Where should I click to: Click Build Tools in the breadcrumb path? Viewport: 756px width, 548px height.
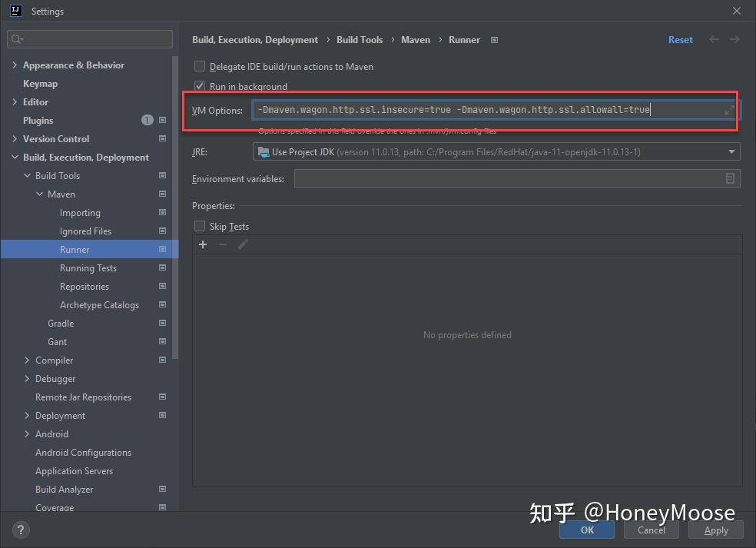(360, 39)
